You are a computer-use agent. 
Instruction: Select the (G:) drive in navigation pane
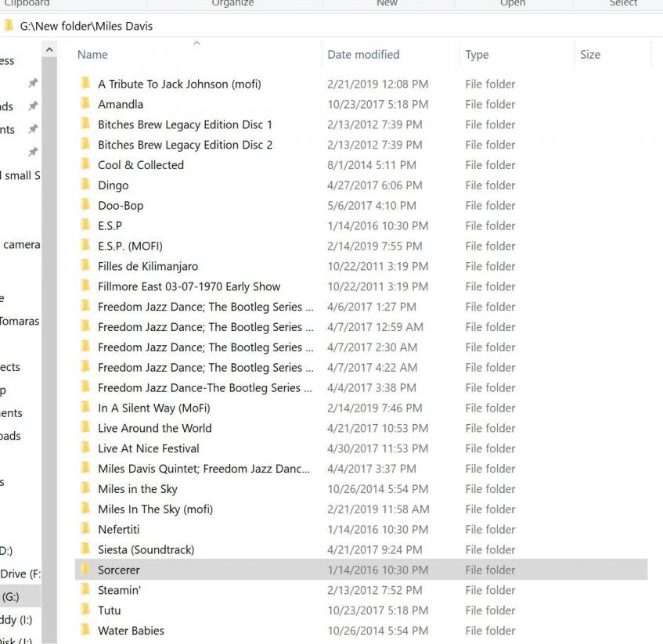click(11, 596)
